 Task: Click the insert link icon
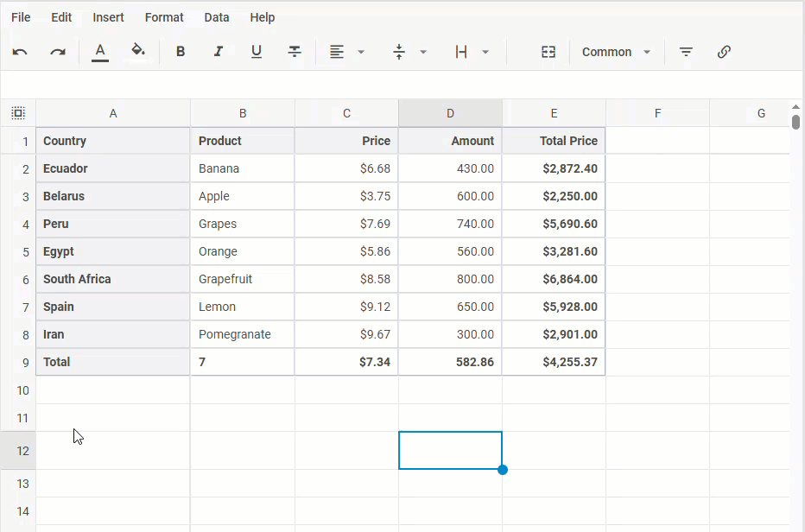[x=724, y=52]
